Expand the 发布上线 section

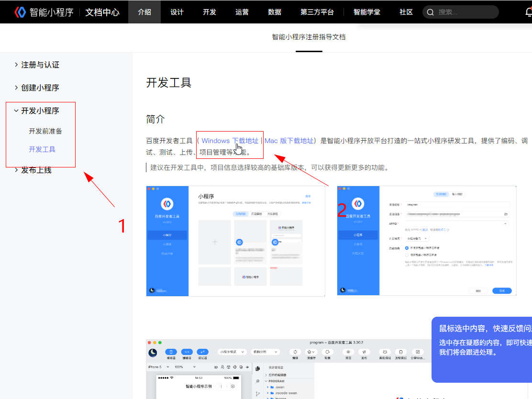pyautogui.click(x=33, y=170)
